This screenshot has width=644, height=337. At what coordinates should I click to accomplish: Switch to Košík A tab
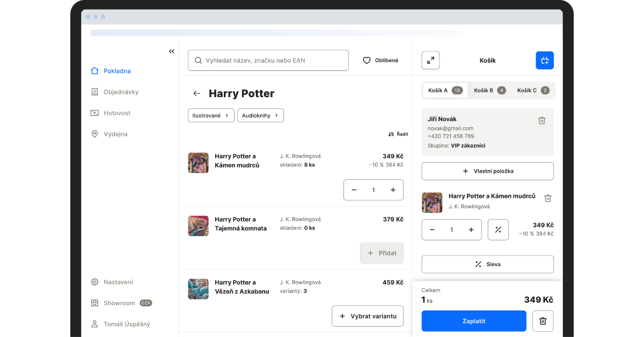pos(445,90)
